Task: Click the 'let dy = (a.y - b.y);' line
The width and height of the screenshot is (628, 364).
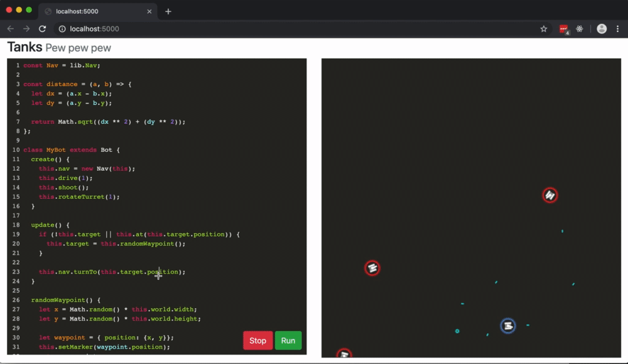Action: tap(72, 103)
